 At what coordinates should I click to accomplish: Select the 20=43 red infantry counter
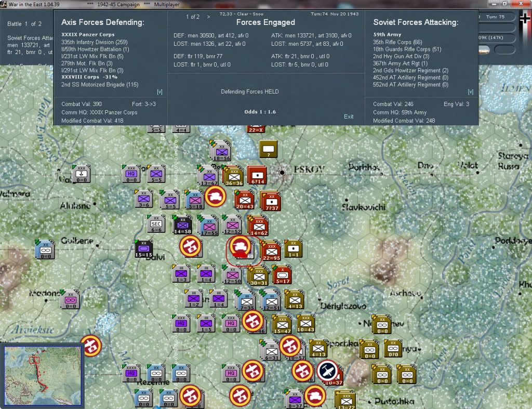245,200
